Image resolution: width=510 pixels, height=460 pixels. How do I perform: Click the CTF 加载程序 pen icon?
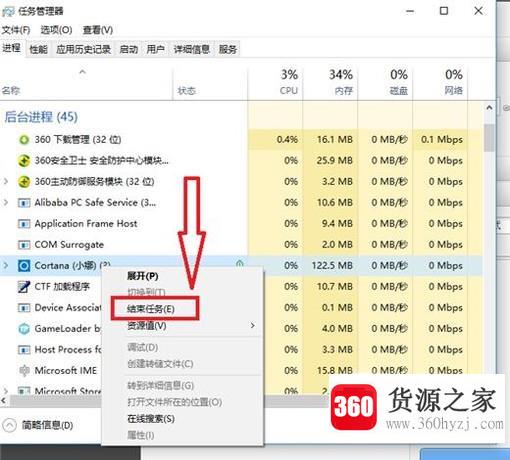(x=24, y=287)
